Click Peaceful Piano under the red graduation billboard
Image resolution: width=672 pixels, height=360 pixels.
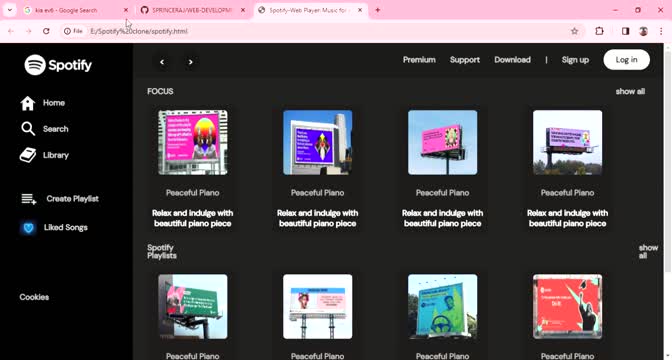pyautogui.click(x=567, y=356)
